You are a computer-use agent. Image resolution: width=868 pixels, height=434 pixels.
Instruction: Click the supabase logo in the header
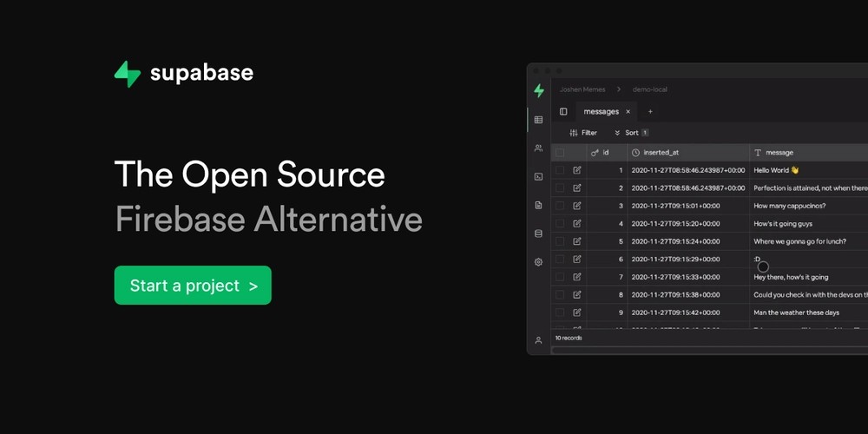tap(184, 74)
